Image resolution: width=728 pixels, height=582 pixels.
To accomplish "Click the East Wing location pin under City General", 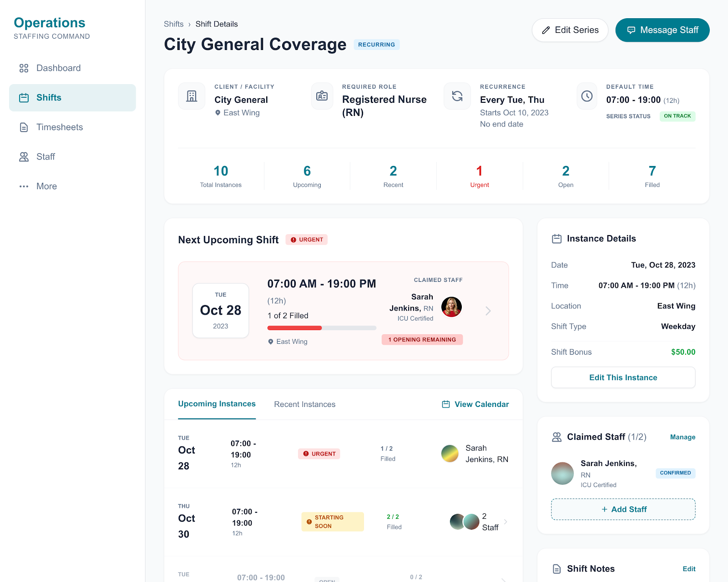I will 218,113.
